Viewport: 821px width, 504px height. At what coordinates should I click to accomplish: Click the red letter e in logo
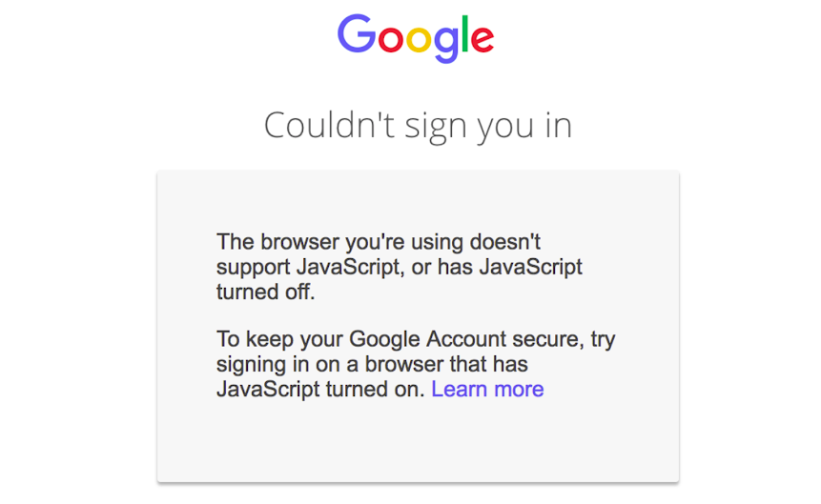482,39
